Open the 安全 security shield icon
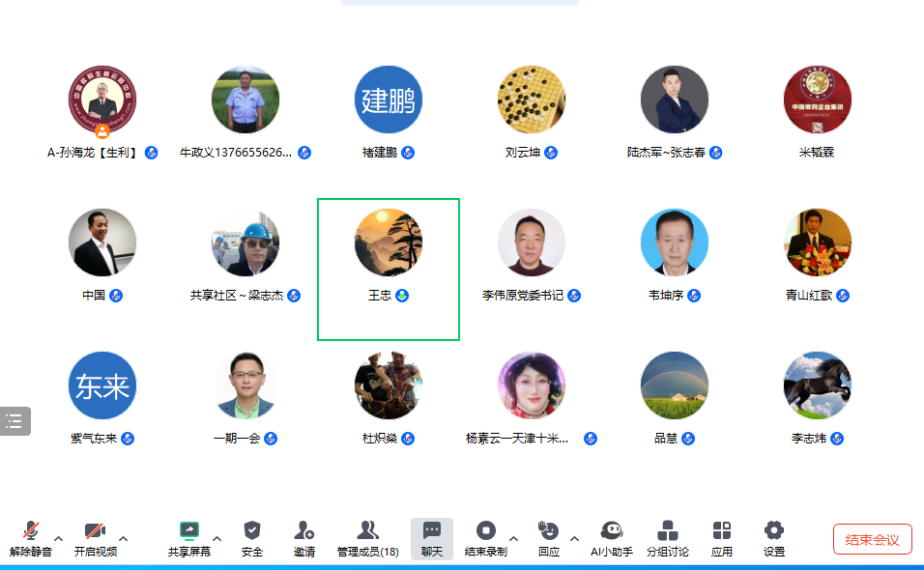 pos(252,530)
